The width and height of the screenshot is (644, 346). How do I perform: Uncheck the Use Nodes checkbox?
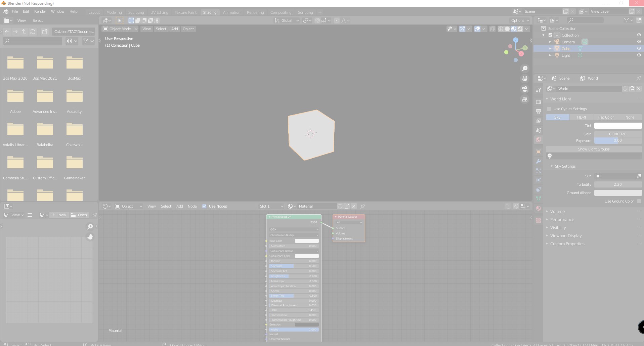204,206
